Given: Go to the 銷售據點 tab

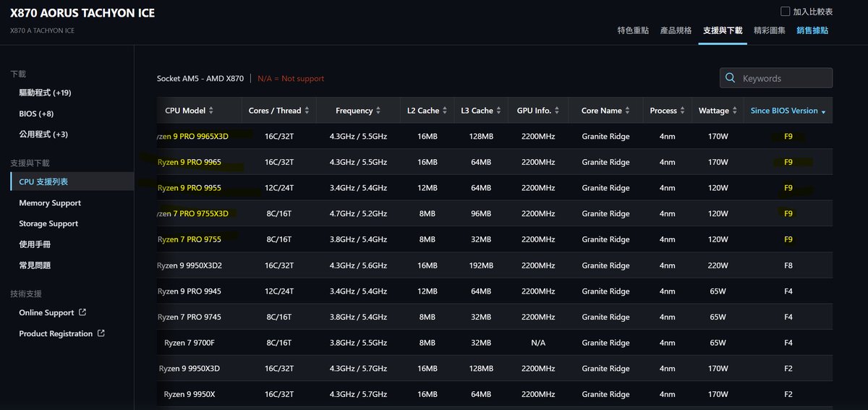Looking at the screenshot, I should tap(812, 30).
